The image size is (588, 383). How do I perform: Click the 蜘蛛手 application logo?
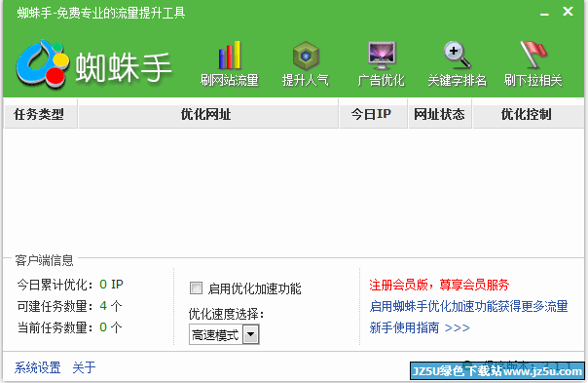(93, 64)
